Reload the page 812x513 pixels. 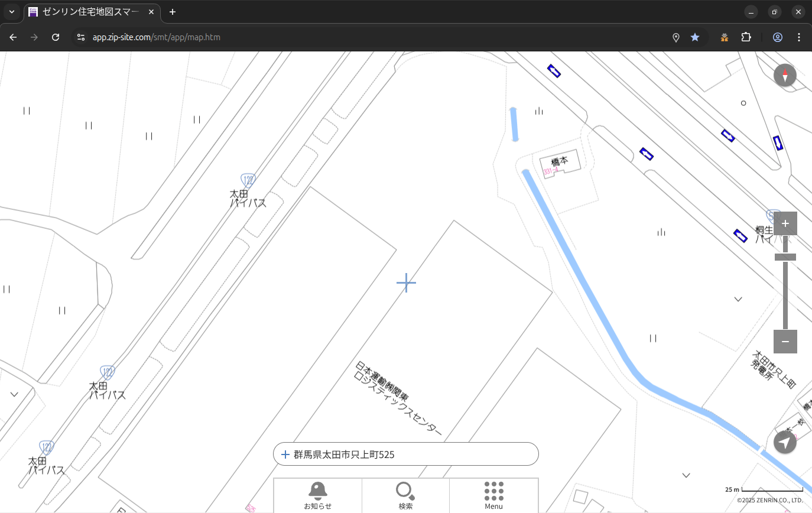(56, 37)
